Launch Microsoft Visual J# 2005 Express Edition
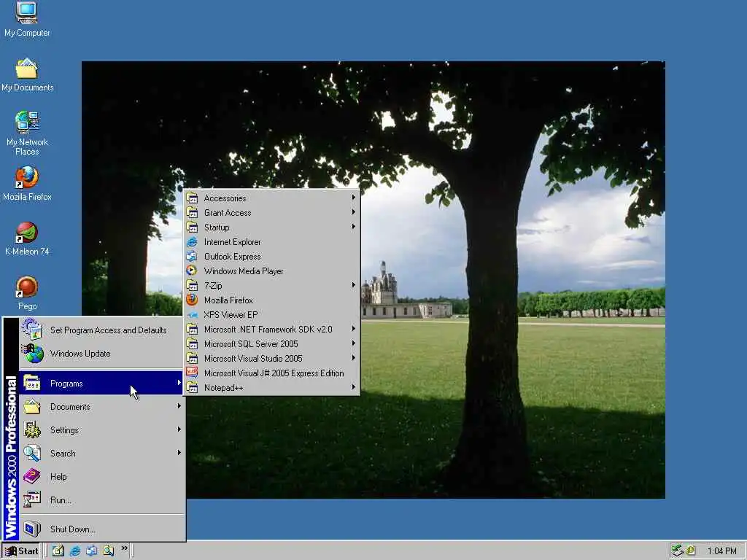Viewport: 747px width, 560px height. 271,373
